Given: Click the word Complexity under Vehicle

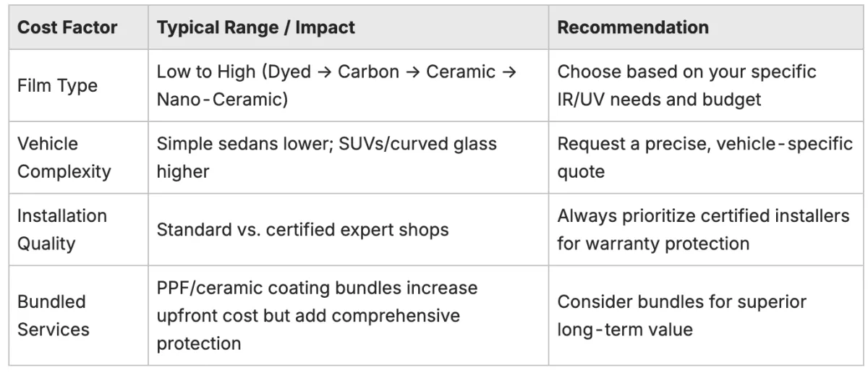Looking at the screenshot, I should (x=64, y=172).
